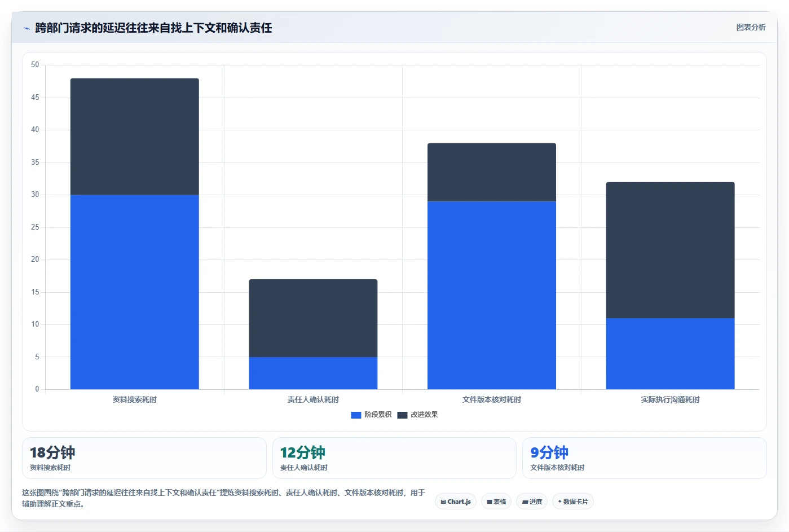Click the 表格 tag chip

click(x=496, y=502)
